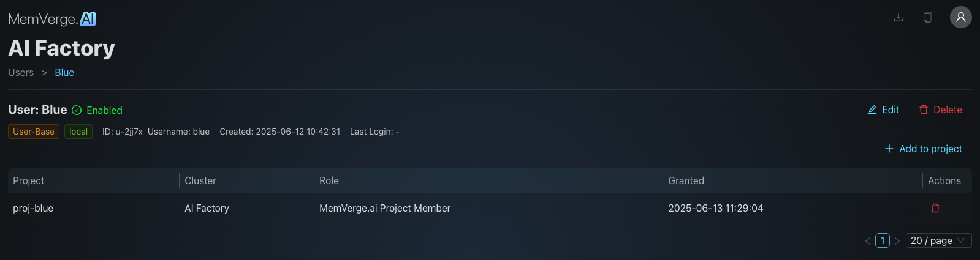Click the download icon in header
Viewport: 980px width, 260px height.
pos(898,17)
